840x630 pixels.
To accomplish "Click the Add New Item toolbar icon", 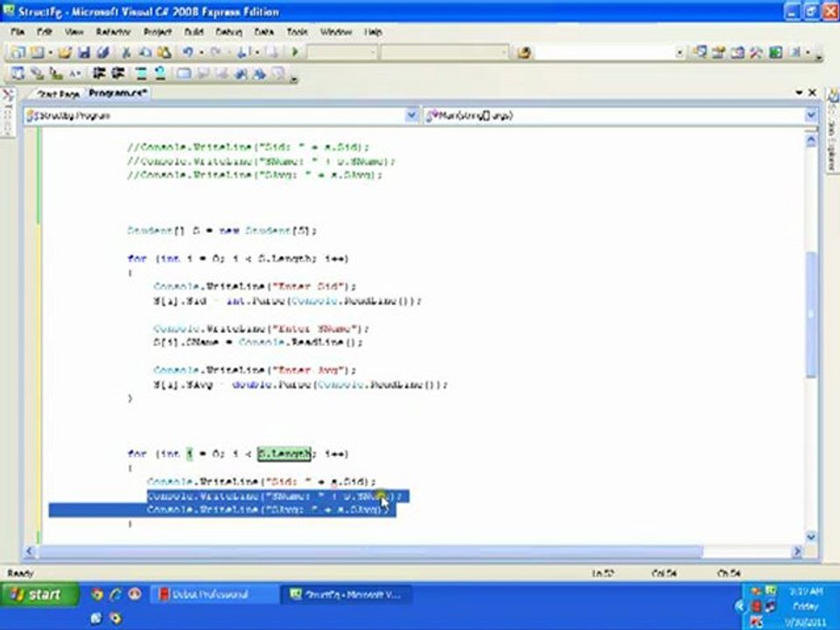I will coord(37,52).
